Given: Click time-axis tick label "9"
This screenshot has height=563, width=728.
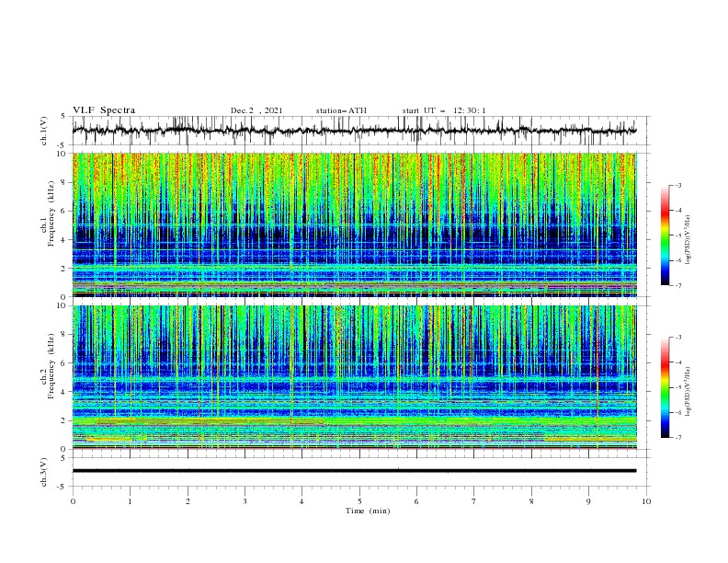Looking at the screenshot, I should [588, 501].
